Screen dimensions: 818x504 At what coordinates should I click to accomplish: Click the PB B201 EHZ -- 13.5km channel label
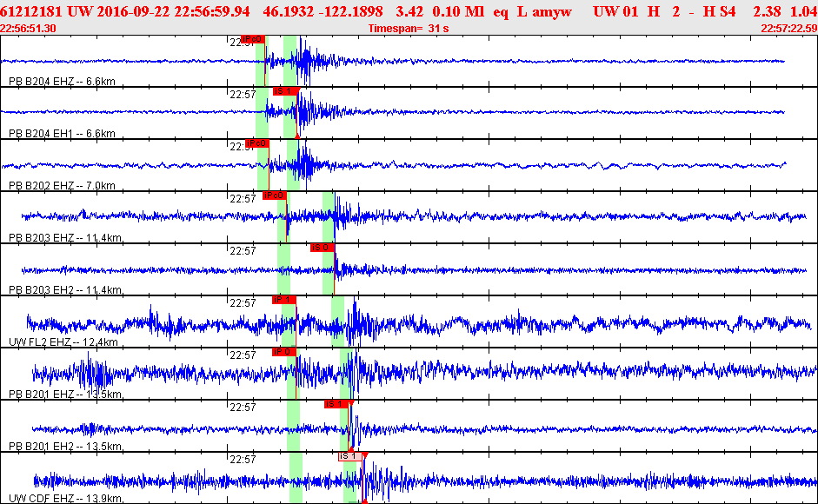(x=65, y=395)
